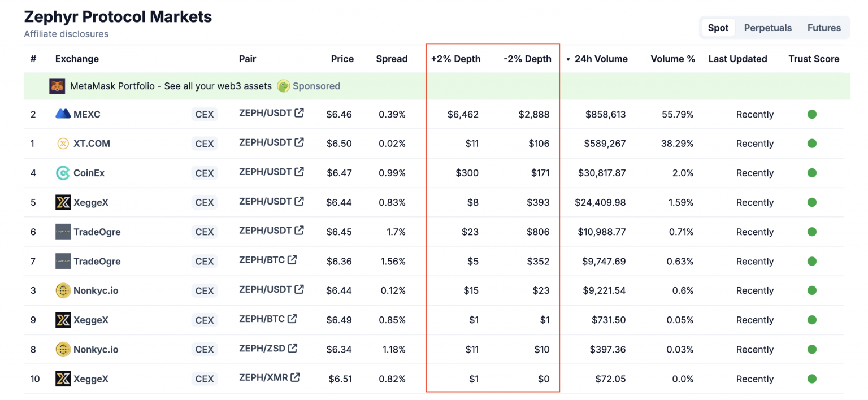
Task: Click the green trust dot on the XT.COM row
Action: click(x=812, y=144)
